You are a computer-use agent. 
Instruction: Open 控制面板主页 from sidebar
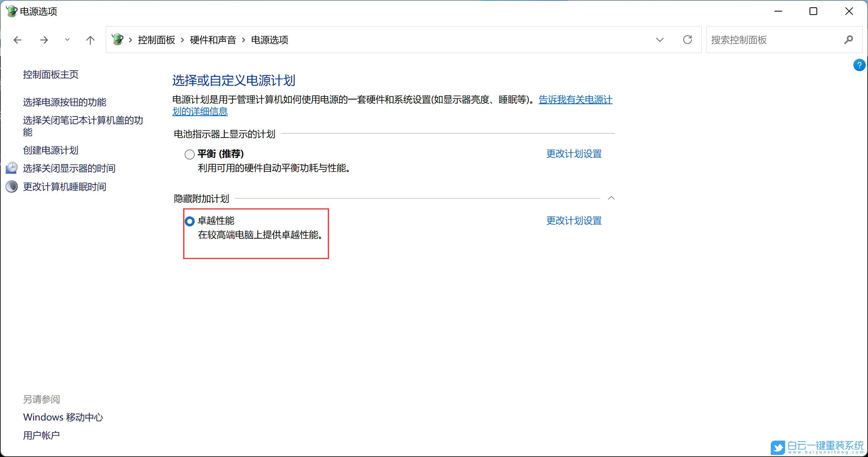[x=50, y=75]
